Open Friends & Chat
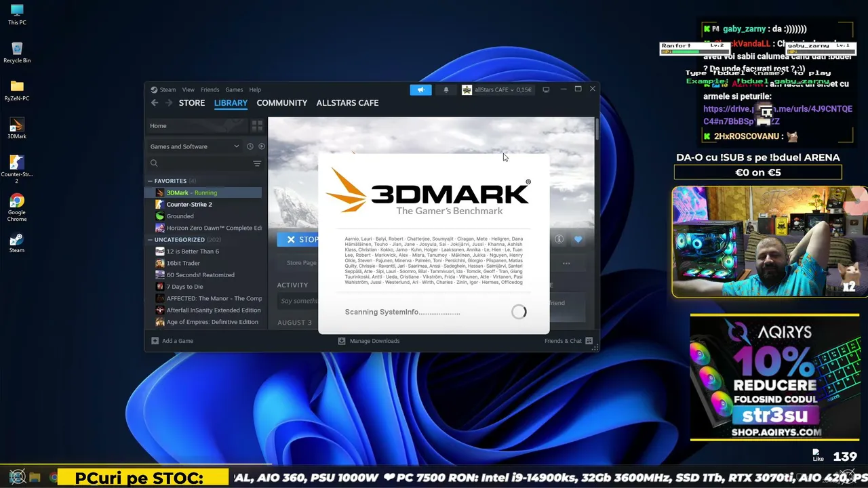Image resolution: width=868 pixels, height=488 pixels. [x=568, y=341]
